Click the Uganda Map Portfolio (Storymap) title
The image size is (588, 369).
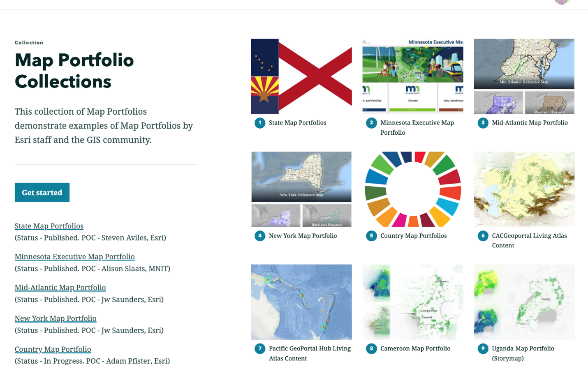tap(523, 353)
